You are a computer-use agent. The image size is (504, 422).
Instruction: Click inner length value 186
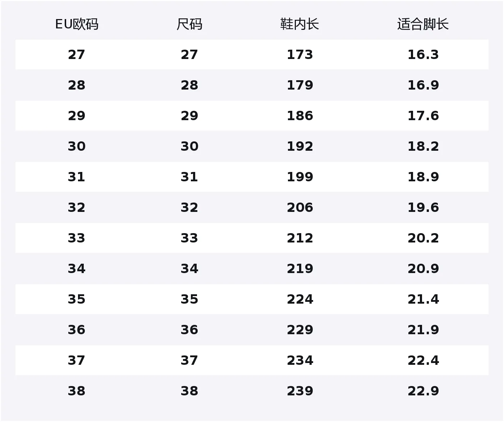pos(300,116)
